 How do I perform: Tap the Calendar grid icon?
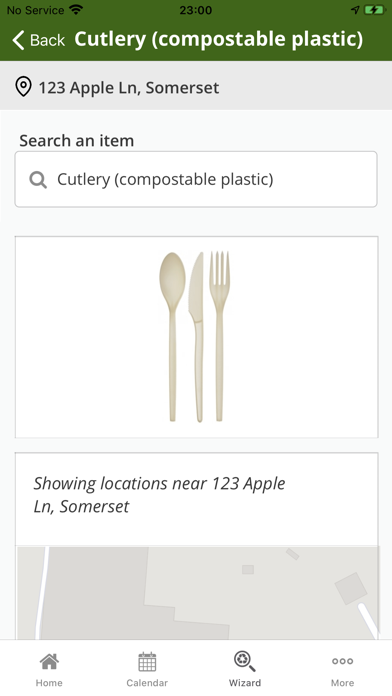[x=147, y=661]
